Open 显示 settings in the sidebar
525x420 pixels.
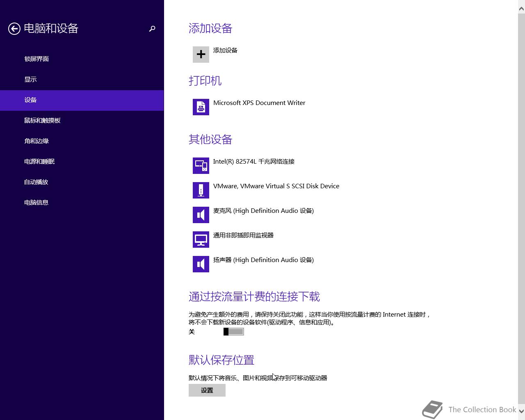[x=82, y=80]
